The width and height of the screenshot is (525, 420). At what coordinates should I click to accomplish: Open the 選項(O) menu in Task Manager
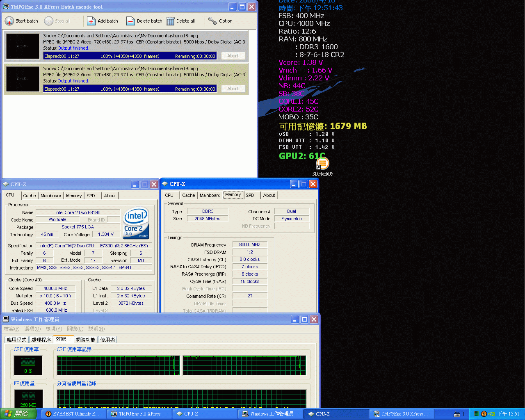point(32,329)
